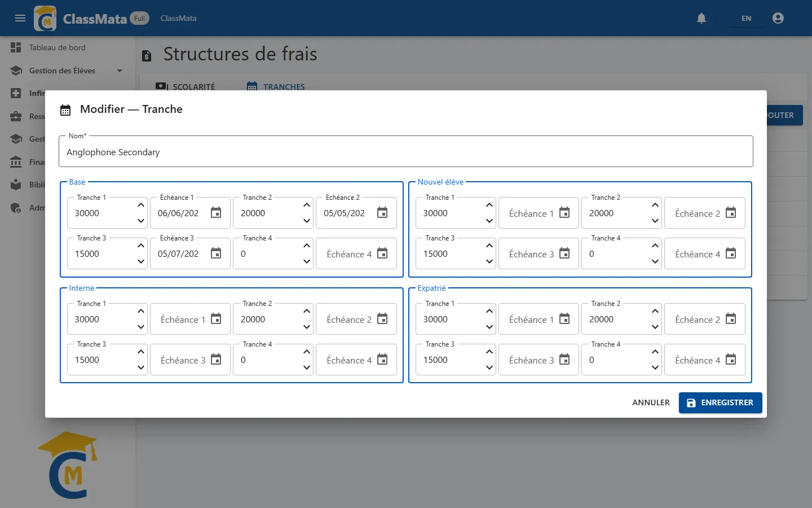Switch to the Tranches tab
Viewport: 812px width, 508px height.
tap(276, 86)
